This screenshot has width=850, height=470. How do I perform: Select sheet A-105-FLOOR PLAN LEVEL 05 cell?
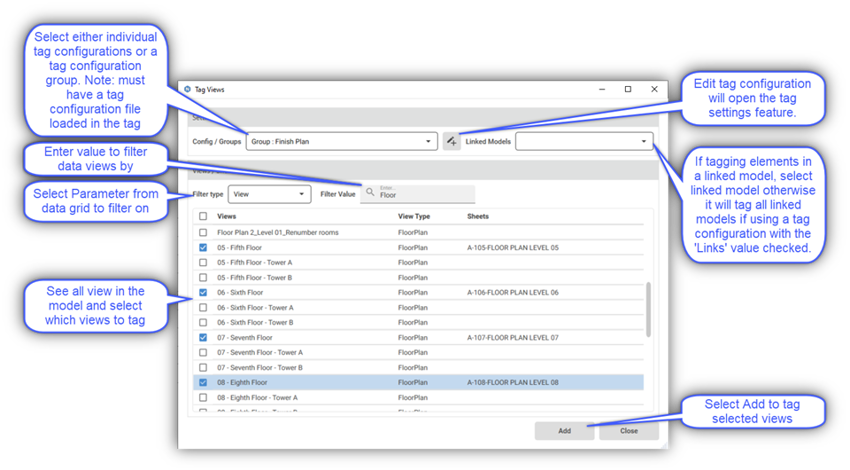[x=513, y=248]
